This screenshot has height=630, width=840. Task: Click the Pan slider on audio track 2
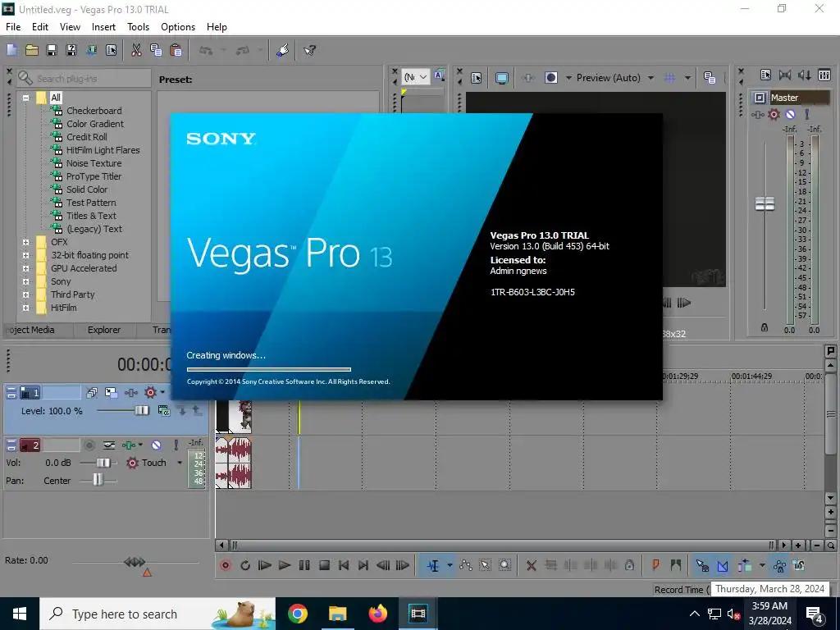[98, 480]
